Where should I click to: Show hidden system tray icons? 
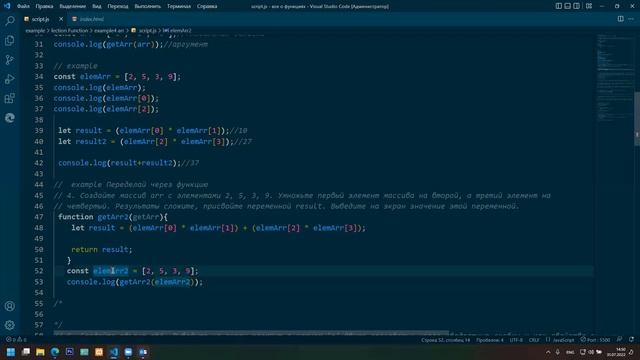pyautogui.click(x=548, y=352)
